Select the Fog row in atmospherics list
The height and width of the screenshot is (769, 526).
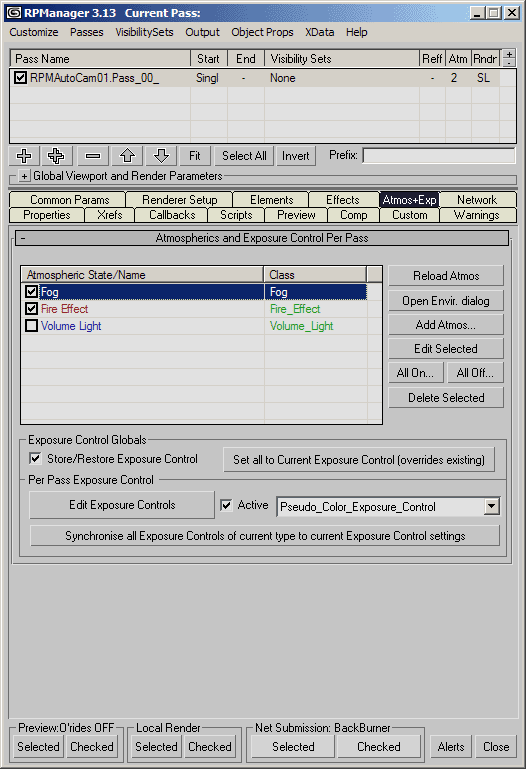[x=194, y=292]
